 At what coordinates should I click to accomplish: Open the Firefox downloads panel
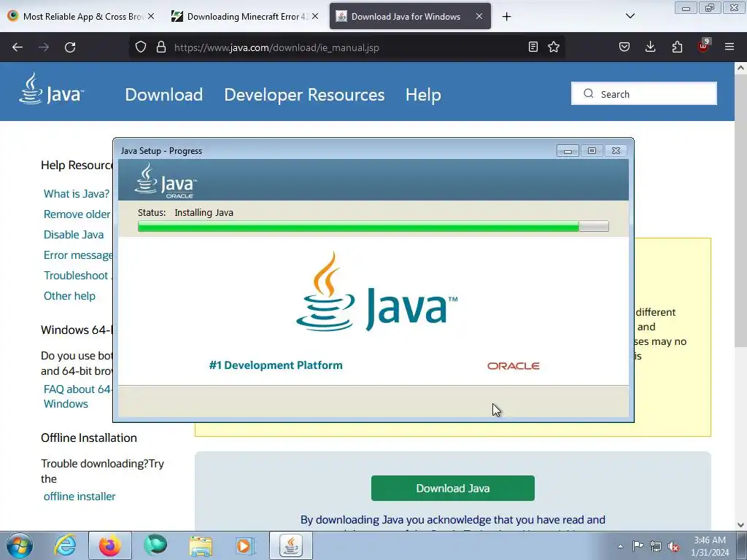click(650, 47)
